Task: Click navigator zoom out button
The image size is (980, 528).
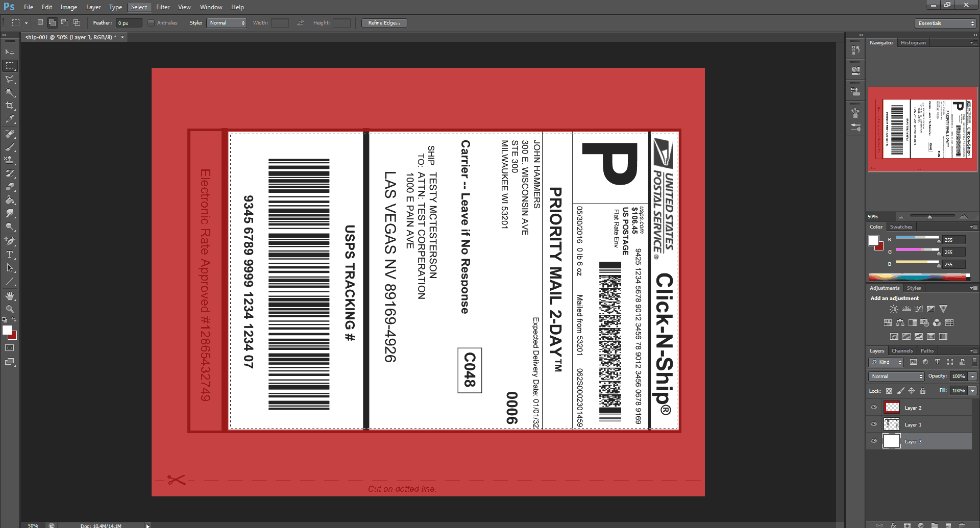Action: tap(901, 217)
